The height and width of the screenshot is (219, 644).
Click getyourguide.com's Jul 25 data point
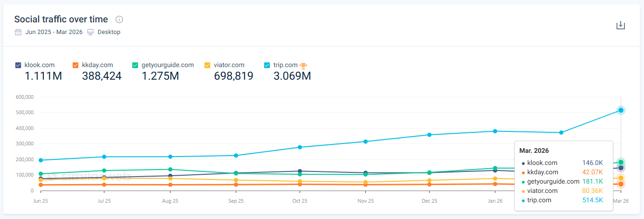click(104, 171)
